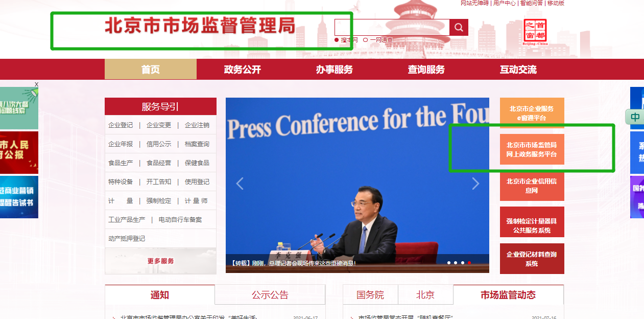
Task: Open the Beijing-China capital window logo
Action: (535, 32)
